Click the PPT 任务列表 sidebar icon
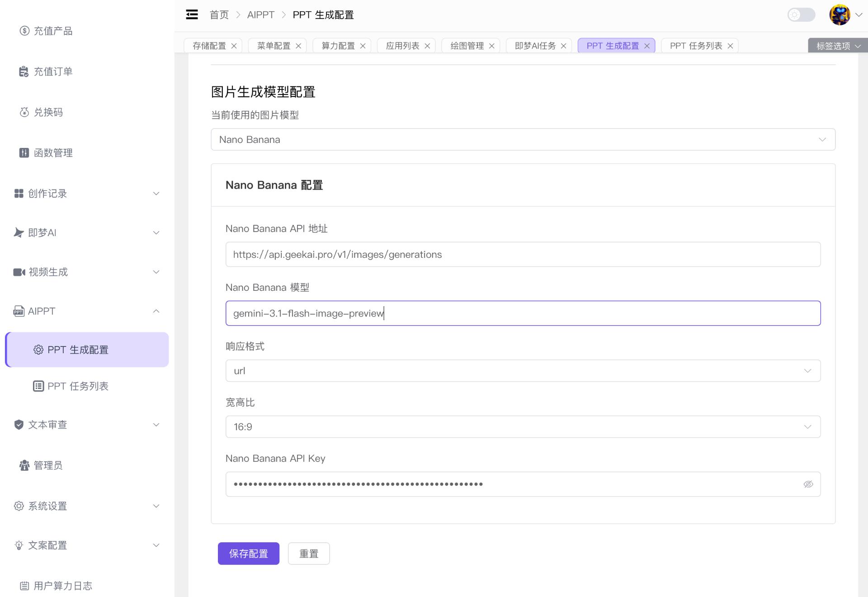 tap(38, 386)
